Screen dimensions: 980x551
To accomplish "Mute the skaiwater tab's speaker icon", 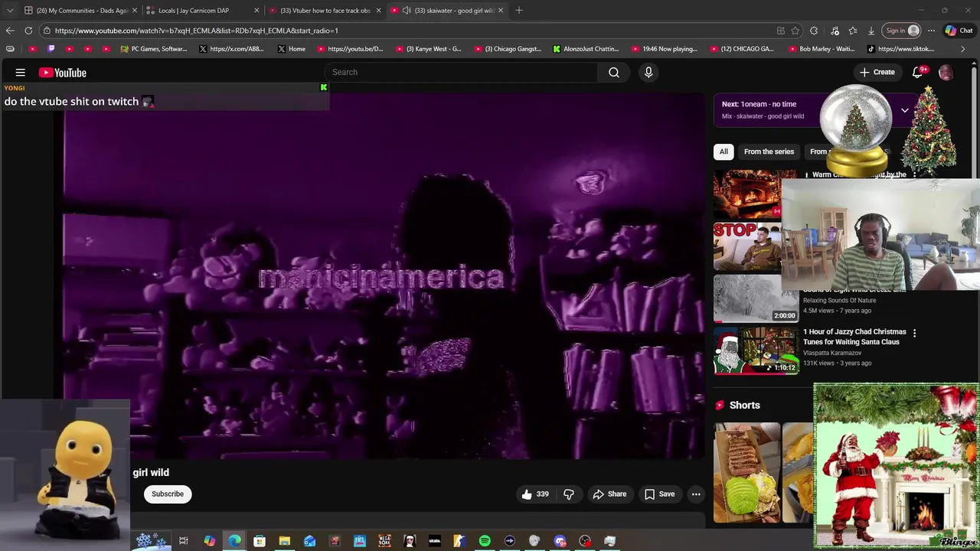I will pos(407,11).
